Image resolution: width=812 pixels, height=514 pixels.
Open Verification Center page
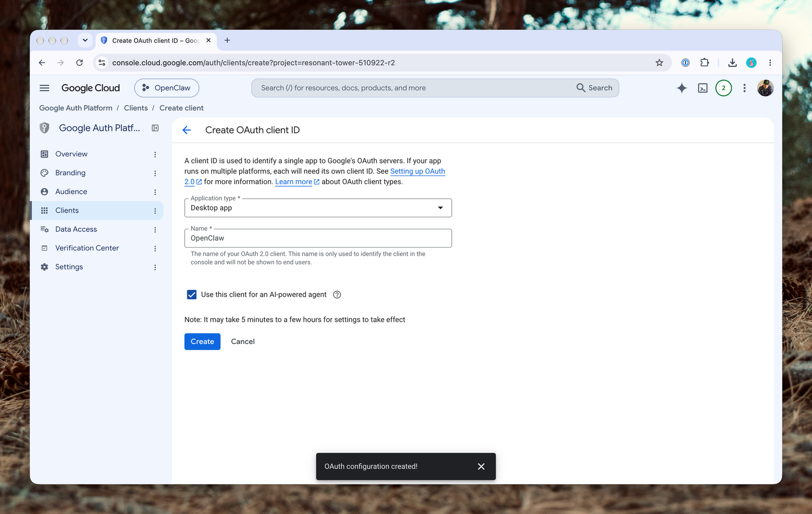87,248
